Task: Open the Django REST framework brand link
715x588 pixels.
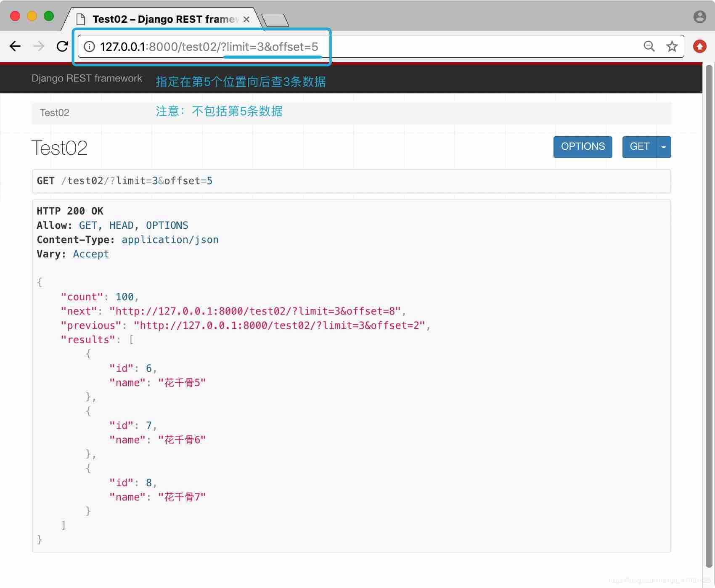Action: click(87, 78)
